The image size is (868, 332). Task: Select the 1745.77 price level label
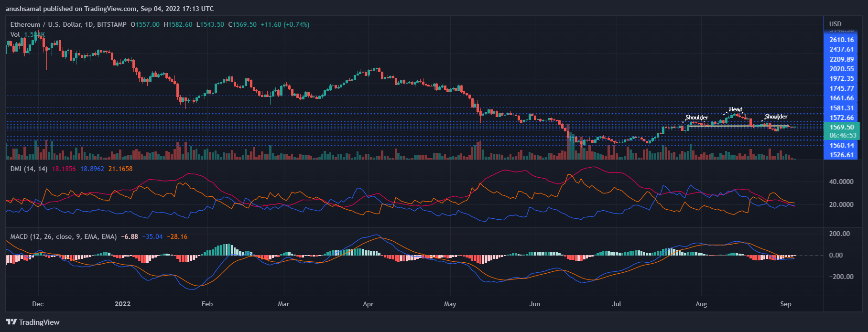coord(842,88)
